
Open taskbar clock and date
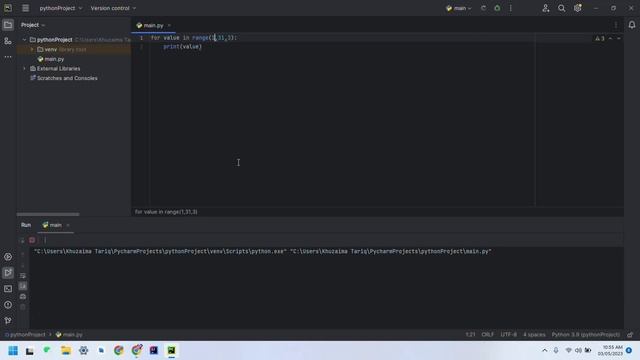[x=612, y=351]
